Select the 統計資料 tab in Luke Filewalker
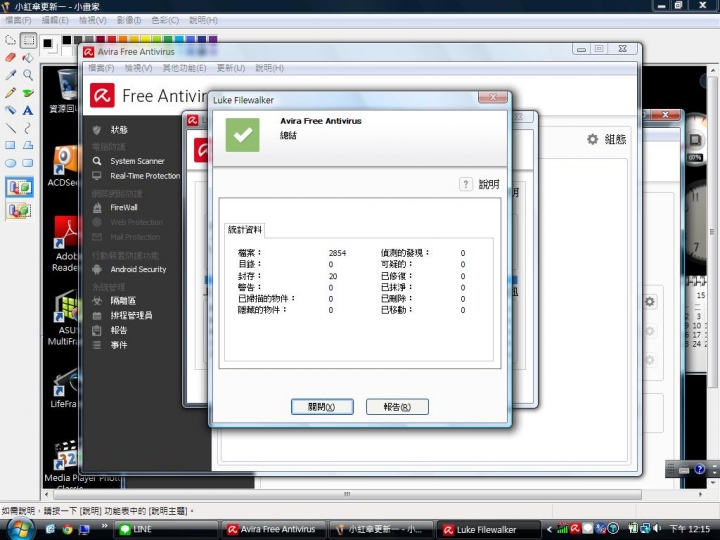720x540 pixels. [x=245, y=230]
